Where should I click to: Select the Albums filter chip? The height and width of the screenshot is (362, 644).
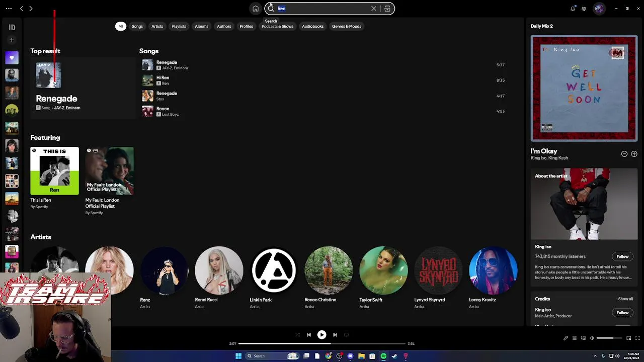click(x=202, y=26)
